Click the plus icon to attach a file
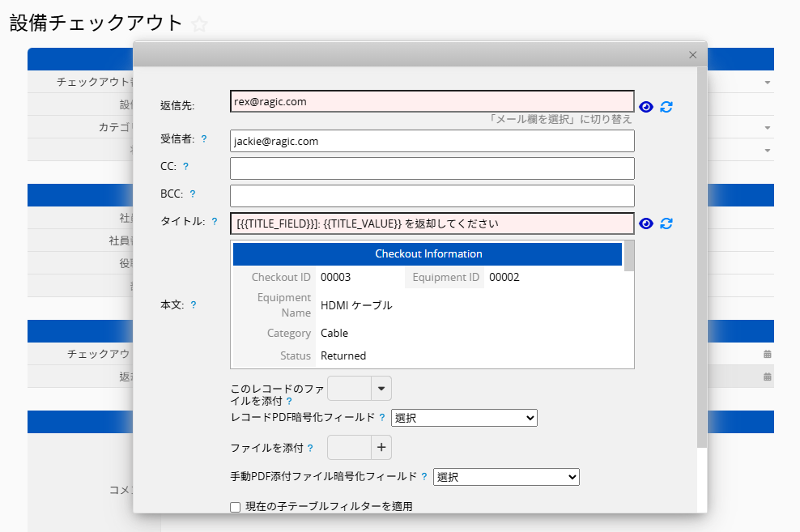 click(x=381, y=446)
